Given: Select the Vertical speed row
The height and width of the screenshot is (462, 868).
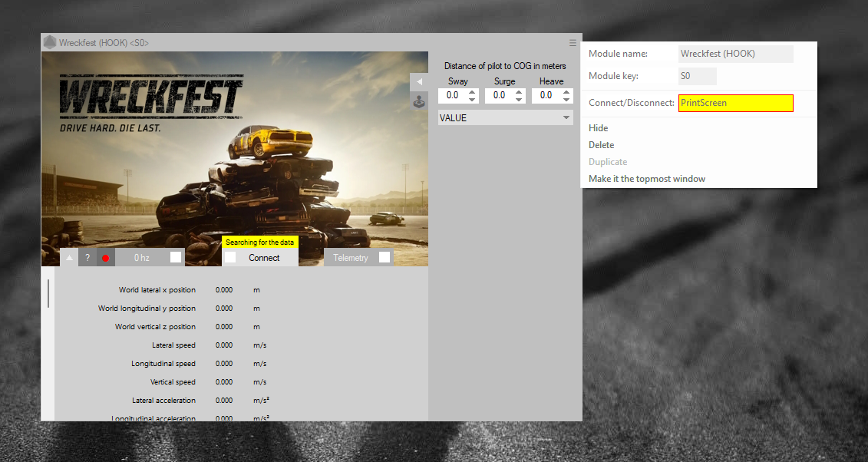Looking at the screenshot, I should [208, 381].
